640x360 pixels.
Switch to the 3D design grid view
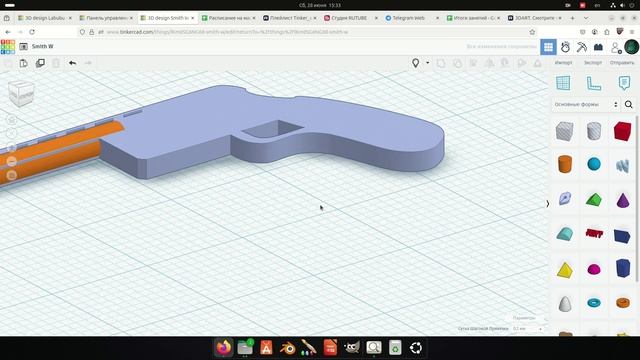(x=548, y=47)
